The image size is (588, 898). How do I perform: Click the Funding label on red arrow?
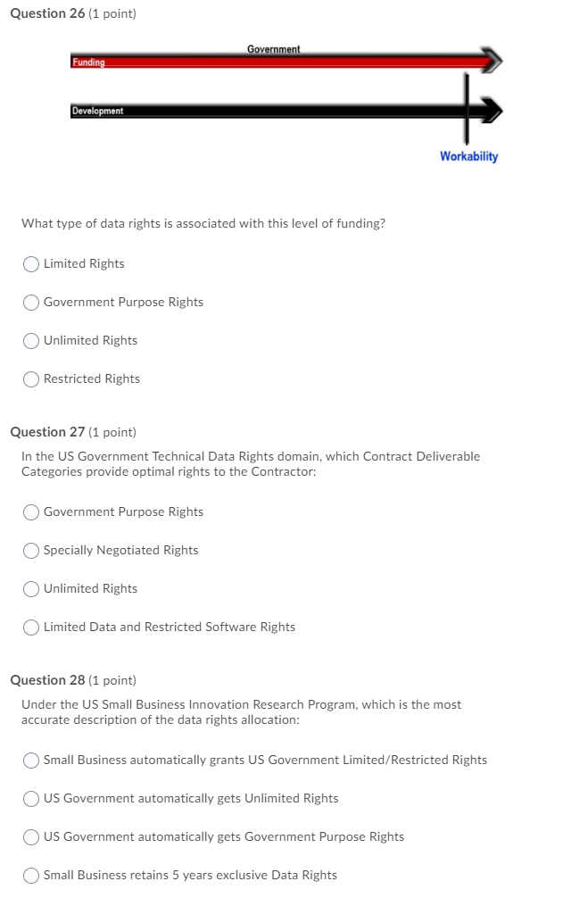click(89, 62)
